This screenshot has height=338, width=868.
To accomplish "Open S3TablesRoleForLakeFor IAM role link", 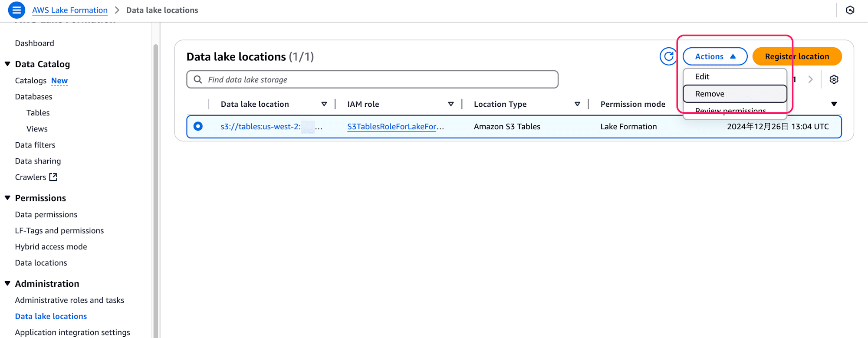I will (395, 126).
